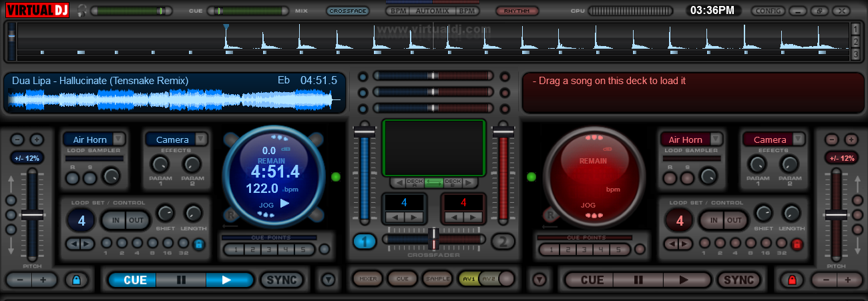Click the left deck pitch slider handle
Screen dimensions: 868x301
(32, 215)
